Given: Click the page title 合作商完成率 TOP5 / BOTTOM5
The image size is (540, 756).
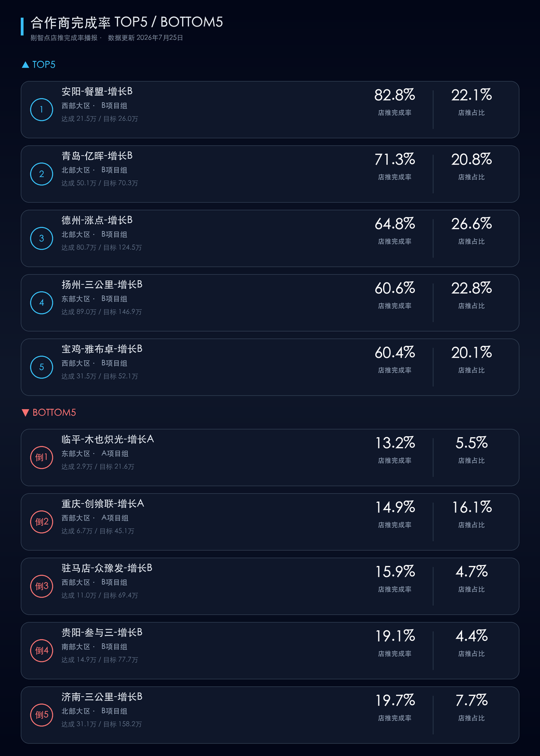Looking at the screenshot, I should [127, 22].
